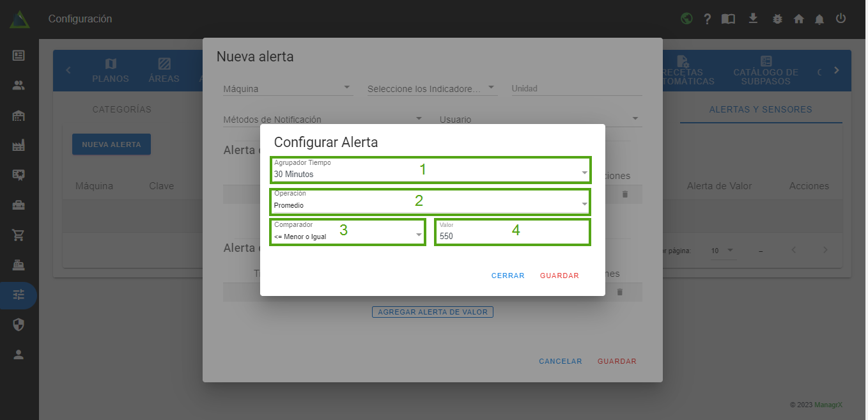
Task: Select the security shield sidebar icon
Action: pos(19,325)
